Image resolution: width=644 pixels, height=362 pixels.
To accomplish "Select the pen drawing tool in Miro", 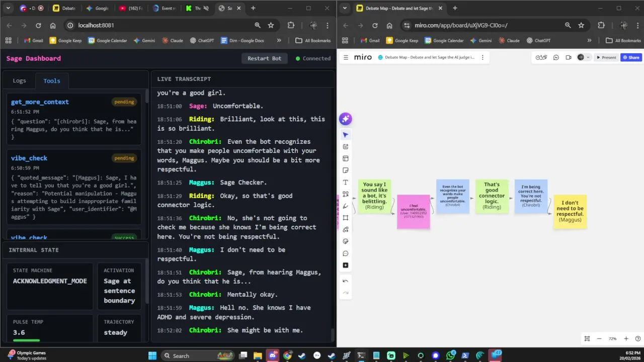I will click(345, 206).
